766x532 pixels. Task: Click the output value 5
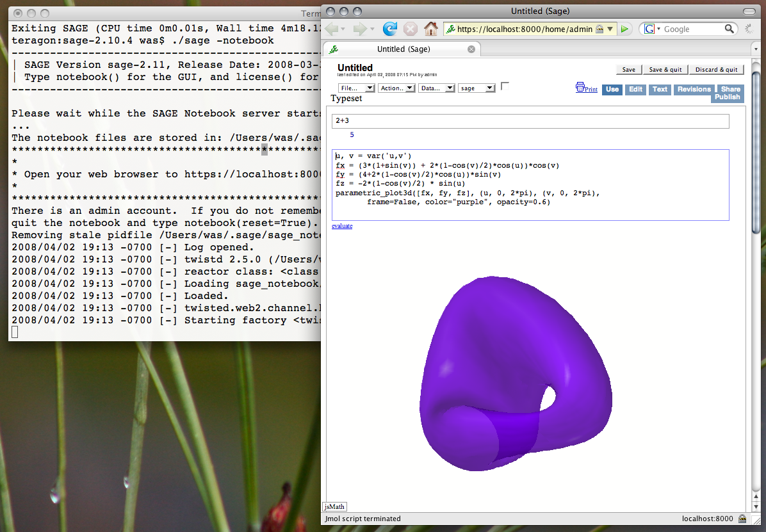click(x=352, y=135)
